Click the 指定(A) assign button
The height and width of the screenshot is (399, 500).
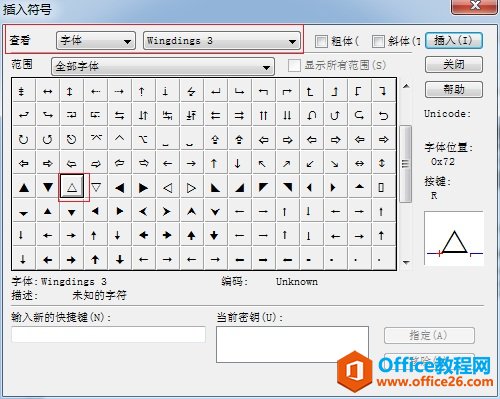point(429,335)
